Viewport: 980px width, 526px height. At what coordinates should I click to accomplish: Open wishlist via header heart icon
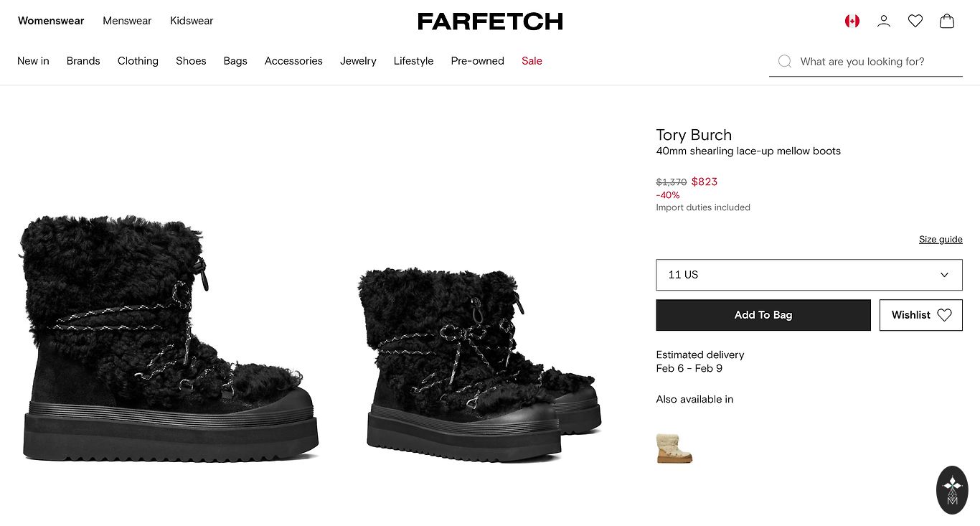(915, 21)
